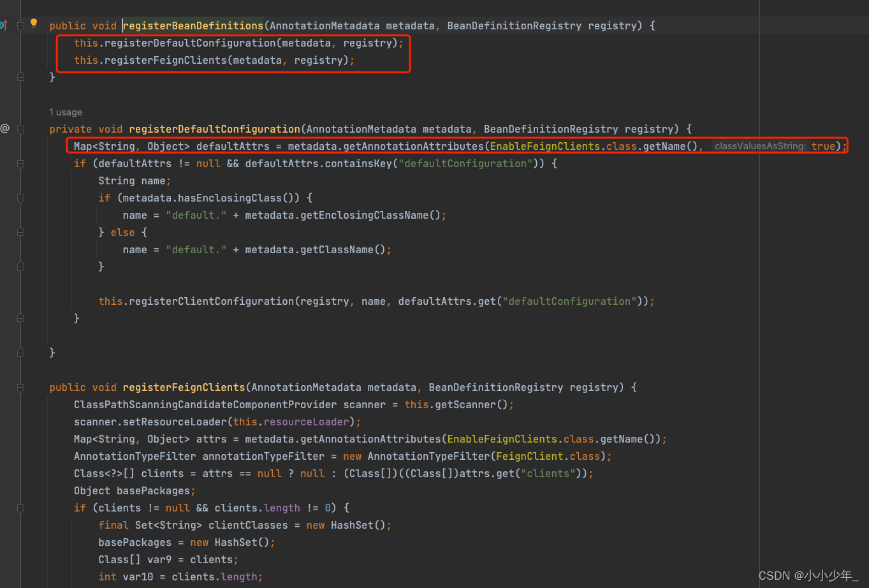
Task: Fold the 'if (clients != null' block
Action: 20,508
